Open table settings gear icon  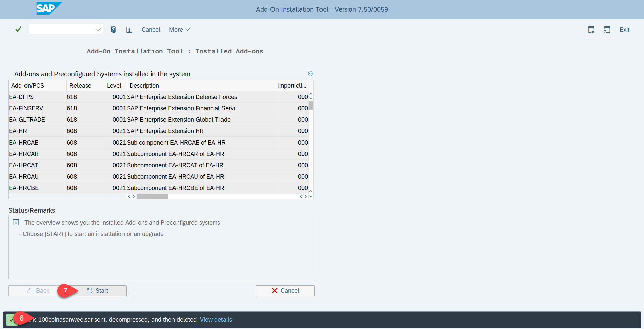click(x=310, y=74)
